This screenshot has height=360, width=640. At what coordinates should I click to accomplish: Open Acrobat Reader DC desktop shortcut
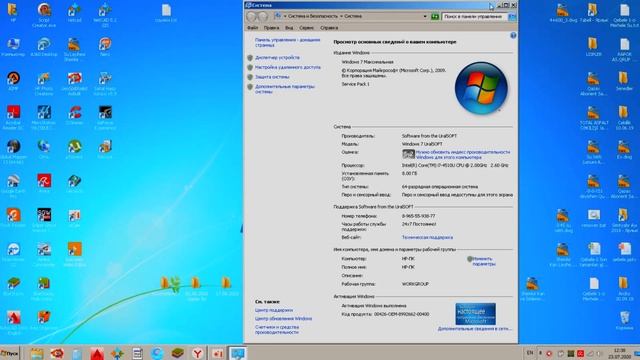pyautogui.click(x=13, y=116)
